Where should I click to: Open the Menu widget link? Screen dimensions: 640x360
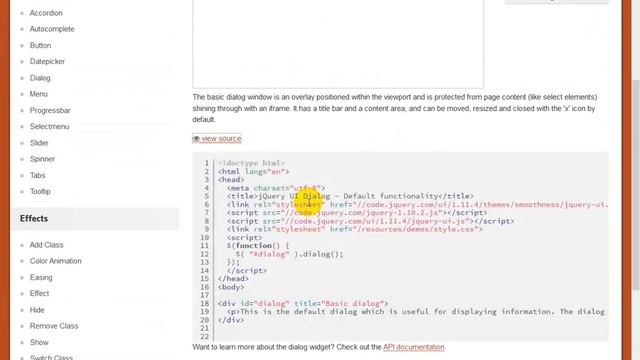click(38, 94)
